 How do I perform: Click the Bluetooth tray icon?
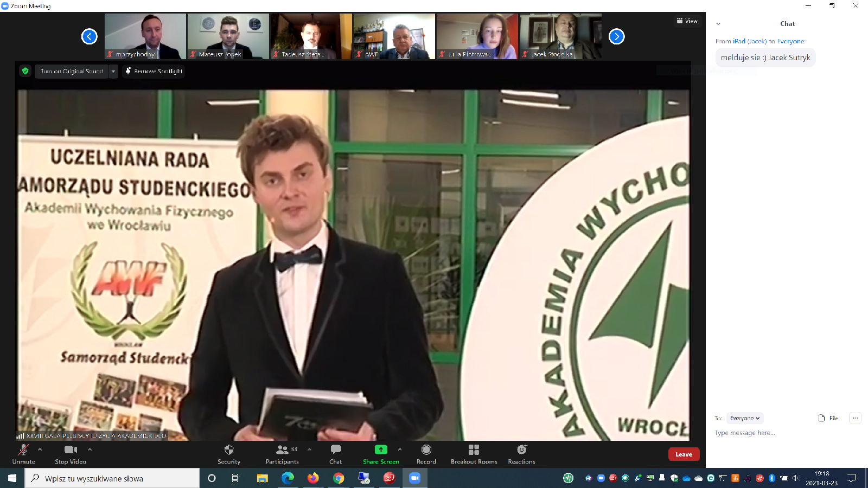pos(771,478)
